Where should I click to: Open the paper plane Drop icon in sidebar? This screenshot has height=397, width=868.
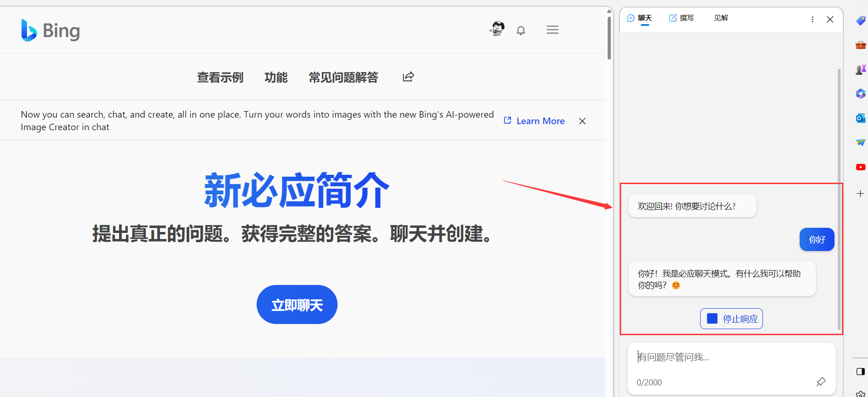coord(861,142)
